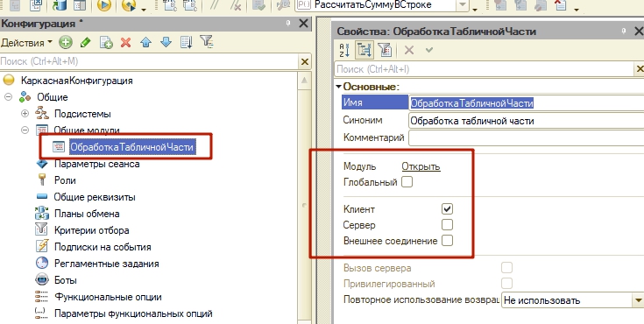Click the green add-object plus icon
This screenshot has width=644, height=324.
(66, 42)
